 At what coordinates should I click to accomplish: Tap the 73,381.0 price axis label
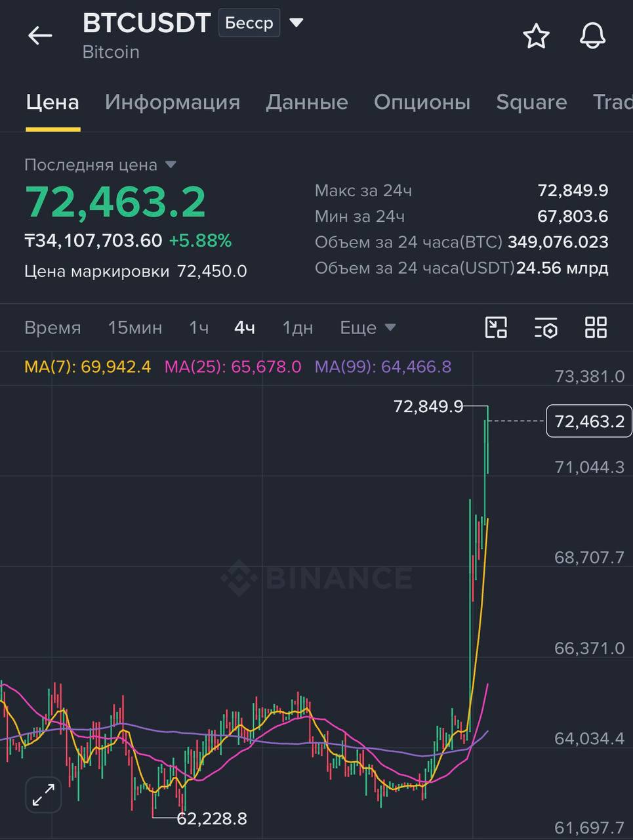589,377
